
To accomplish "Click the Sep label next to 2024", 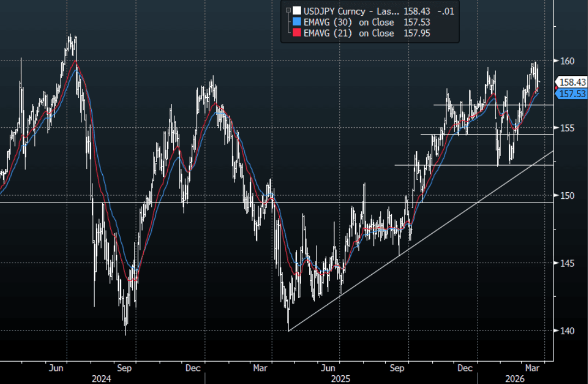I will pos(124,368).
